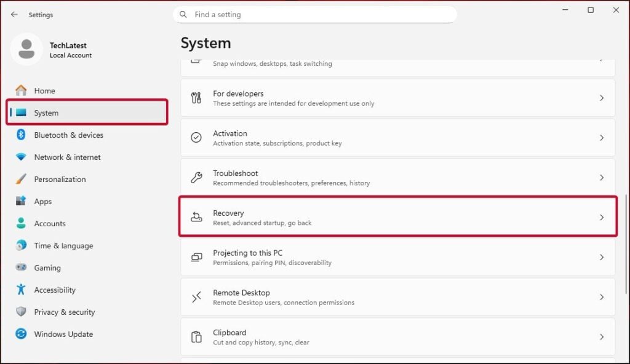Screen dimensions: 630x364
Task: Click the Troubleshoot wrench icon
Action: click(x=197, y=178)
